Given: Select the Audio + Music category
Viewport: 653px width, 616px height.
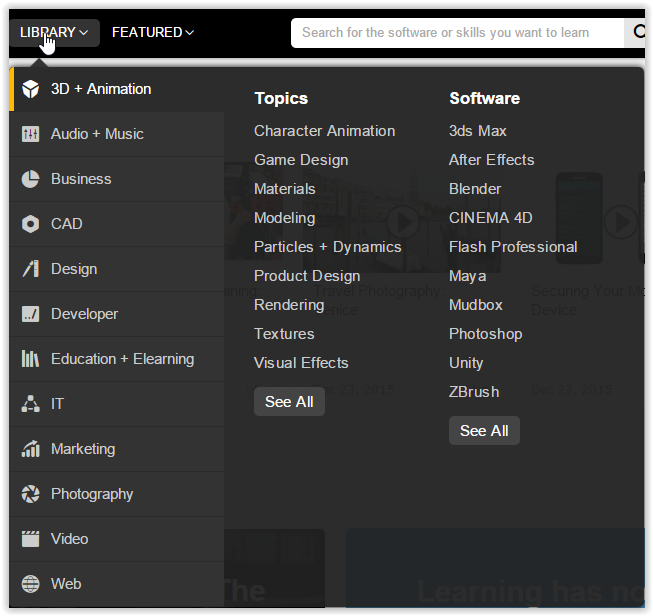Looking at the screenshot, I should (117, 134).
